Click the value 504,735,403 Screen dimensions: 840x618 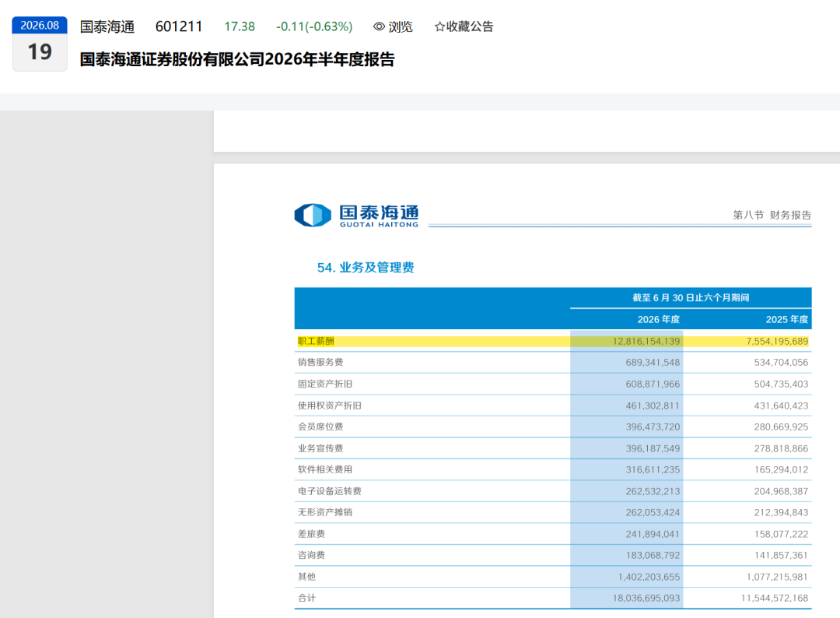click(x=781, y=384)
